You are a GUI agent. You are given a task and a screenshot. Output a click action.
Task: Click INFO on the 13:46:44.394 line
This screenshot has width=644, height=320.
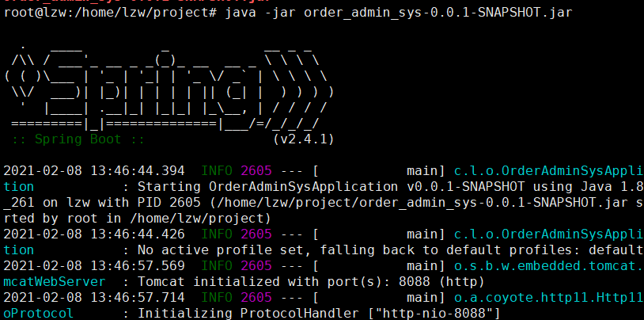tap(217, 171)
